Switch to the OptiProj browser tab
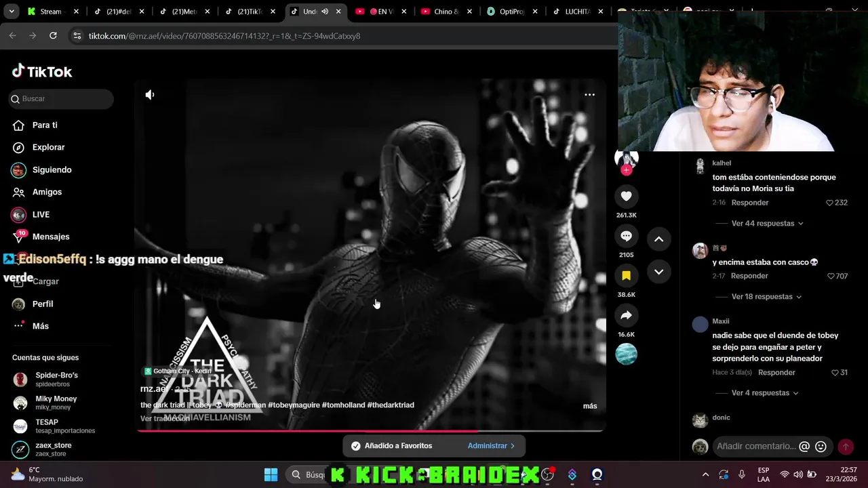Image resolution: width=868 pixels, height=488 pixels. (x=512, y=12)
